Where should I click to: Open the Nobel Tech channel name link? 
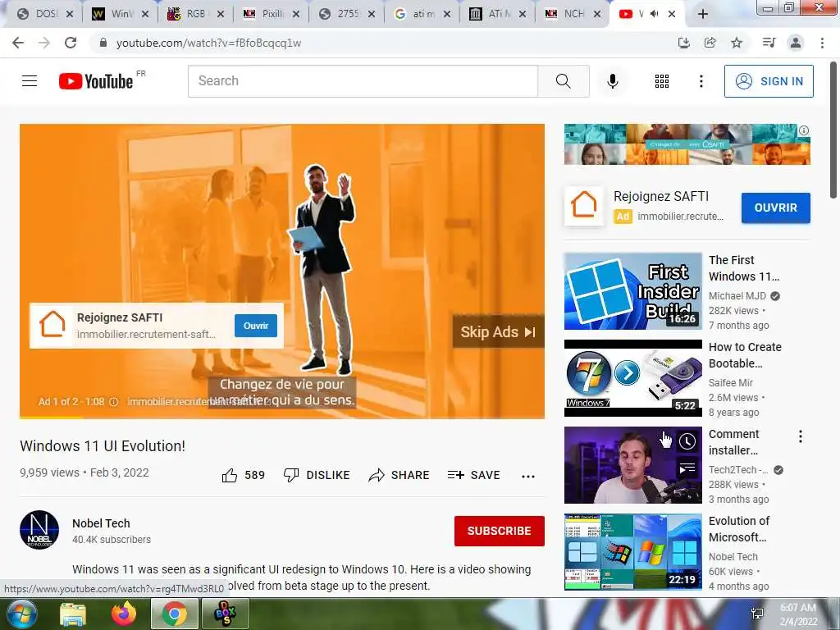point(101,523)
